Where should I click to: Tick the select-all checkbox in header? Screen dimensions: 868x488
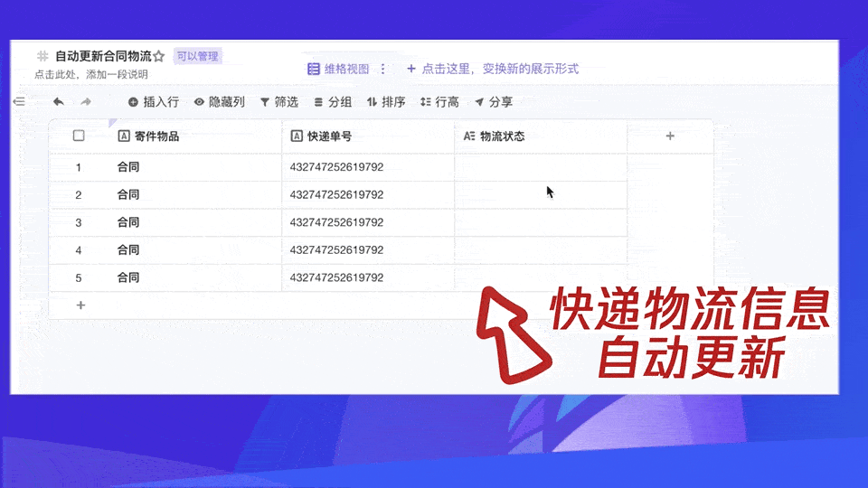[x=79, y=136]
